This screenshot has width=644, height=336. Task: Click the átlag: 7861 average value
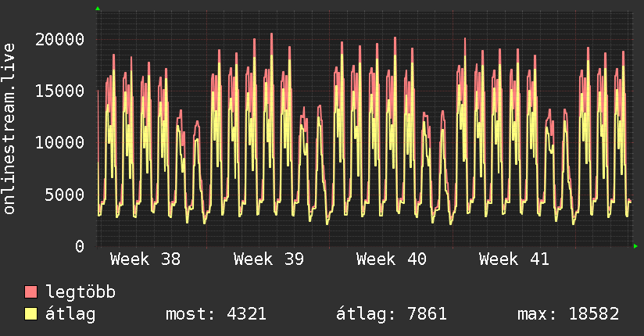(x=391, y=314)
